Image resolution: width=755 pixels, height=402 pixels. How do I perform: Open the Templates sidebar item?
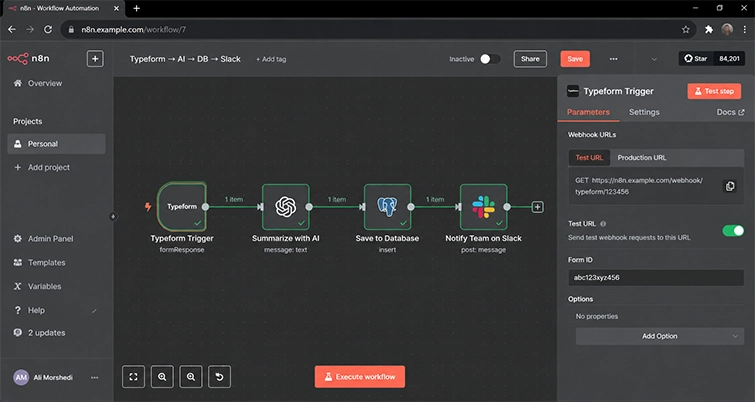46,262
